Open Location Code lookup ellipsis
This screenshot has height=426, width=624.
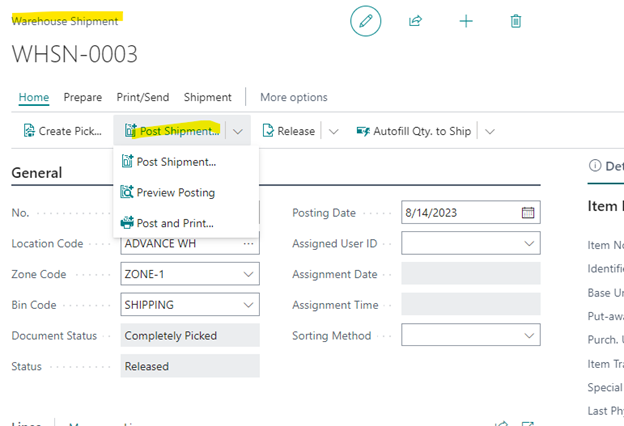coord(248,243)
